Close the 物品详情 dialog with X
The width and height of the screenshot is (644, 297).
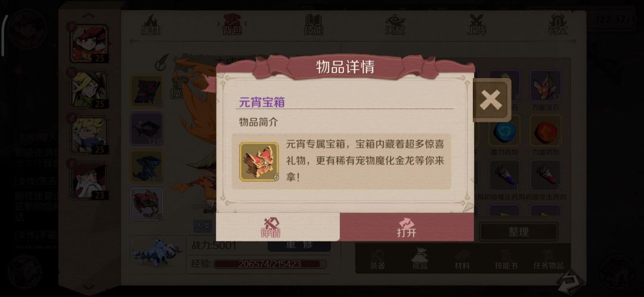click(x=491, y=100)
